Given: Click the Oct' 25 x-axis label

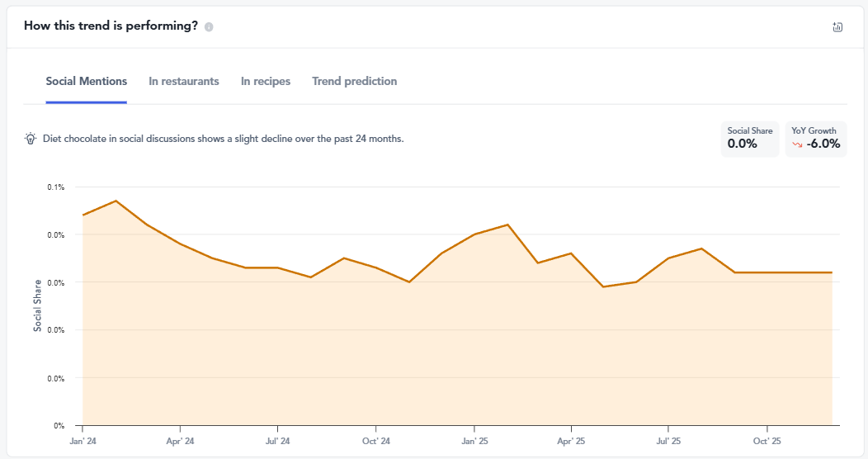Looking at the screenshot, I should pos(767,442).
